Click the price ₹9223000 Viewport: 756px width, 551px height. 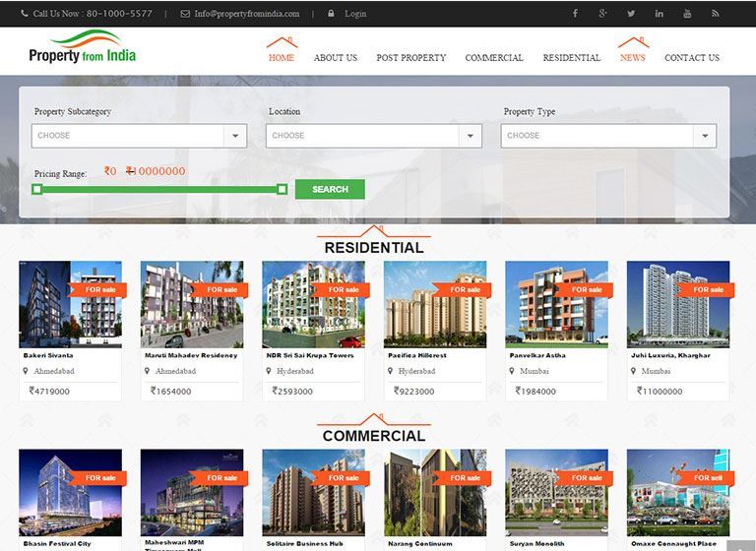click(413, 391)
